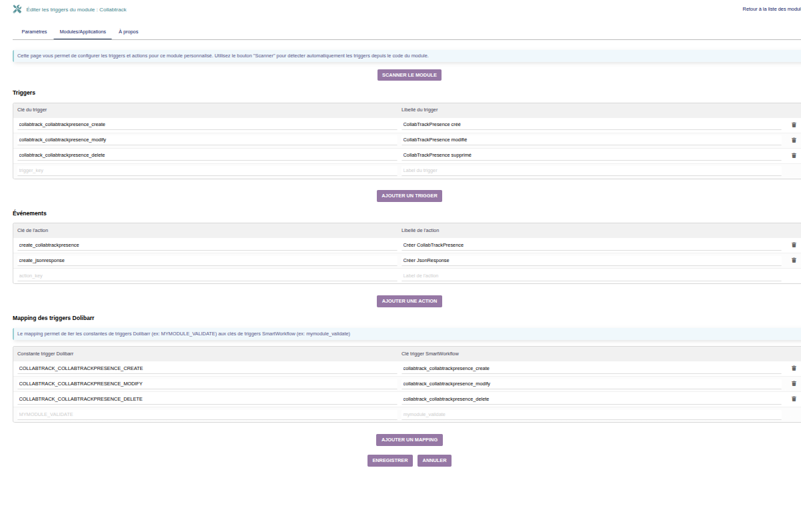Click the module tools icon in header
801x532 pixels.
(x=17, y=9)
